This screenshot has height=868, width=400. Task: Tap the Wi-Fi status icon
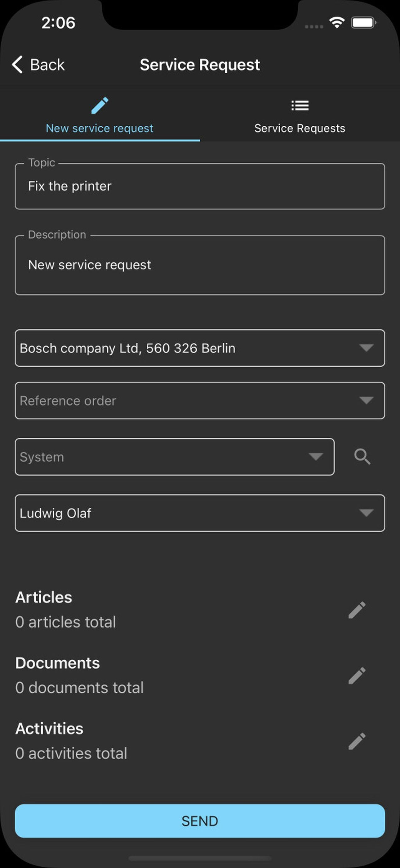pos(337,23)
